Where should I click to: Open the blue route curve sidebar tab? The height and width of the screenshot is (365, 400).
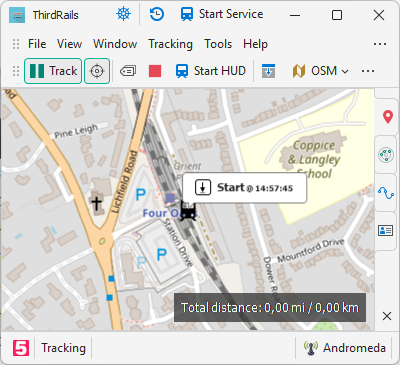pos(386,193)
